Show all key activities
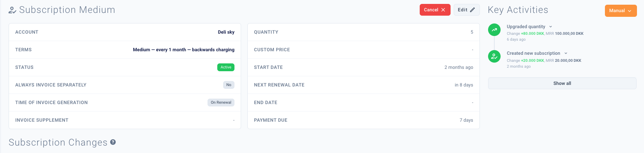The image size is (644, 153). tap(562, 83)
